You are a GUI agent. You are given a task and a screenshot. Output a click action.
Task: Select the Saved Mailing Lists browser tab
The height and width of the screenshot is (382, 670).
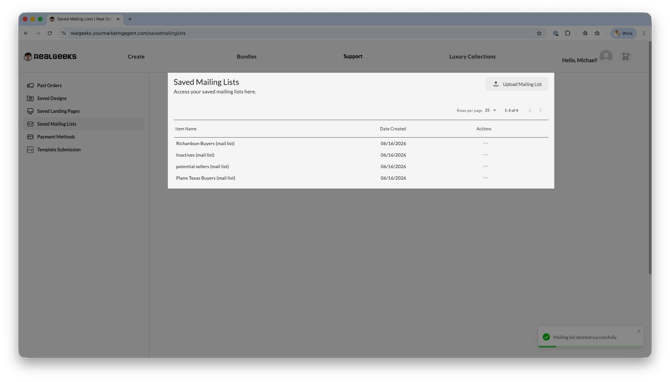point(84,19)
